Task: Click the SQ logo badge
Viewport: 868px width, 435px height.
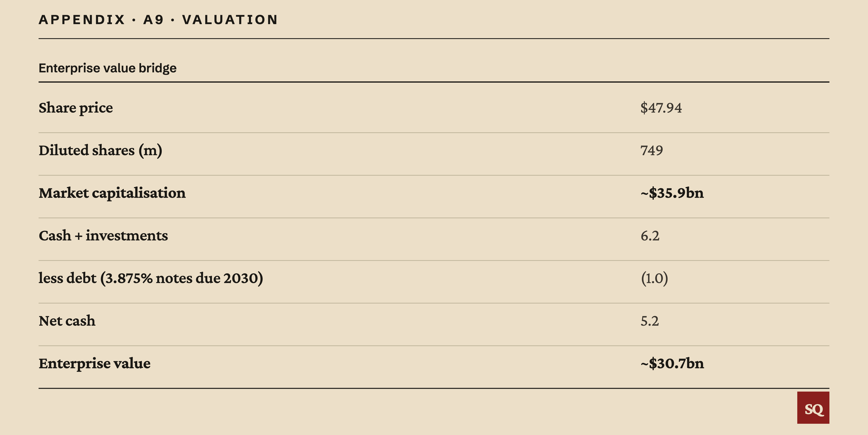Action: (813, 407)
